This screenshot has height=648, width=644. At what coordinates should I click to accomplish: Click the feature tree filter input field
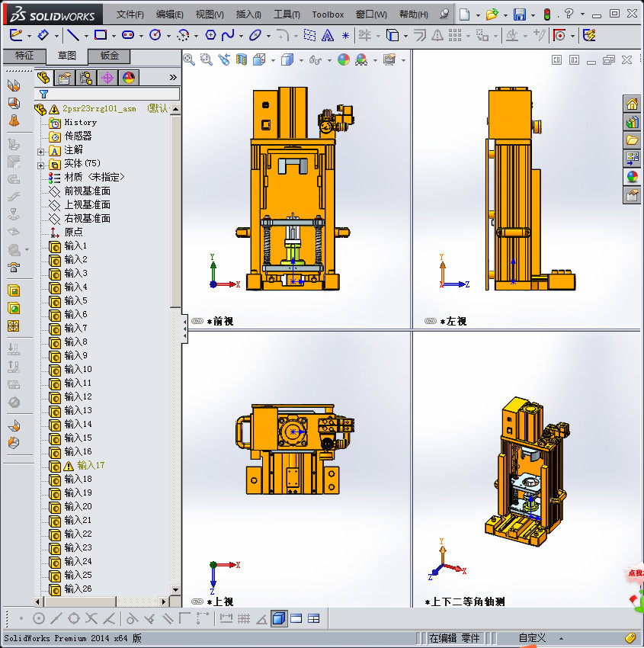(x=114, y=94)
